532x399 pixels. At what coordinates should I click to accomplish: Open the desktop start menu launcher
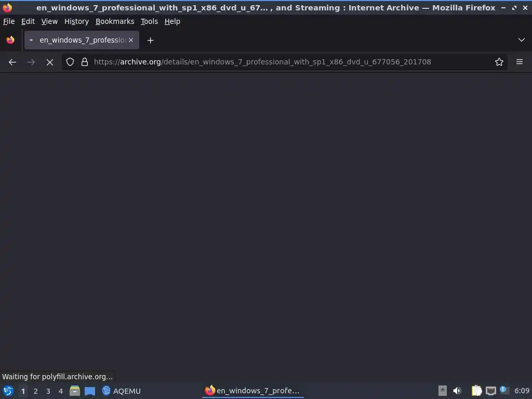point(8,391)
